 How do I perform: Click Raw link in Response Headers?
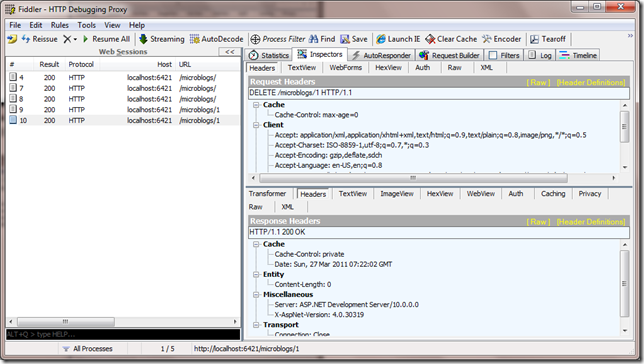click(538, 221)
